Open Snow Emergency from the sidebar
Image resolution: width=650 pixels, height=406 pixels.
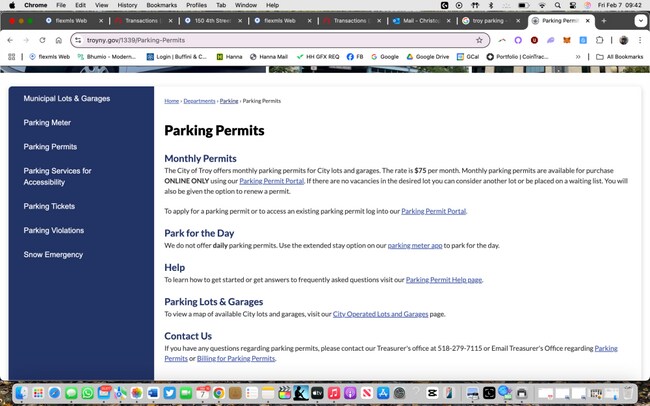point(53,255)
